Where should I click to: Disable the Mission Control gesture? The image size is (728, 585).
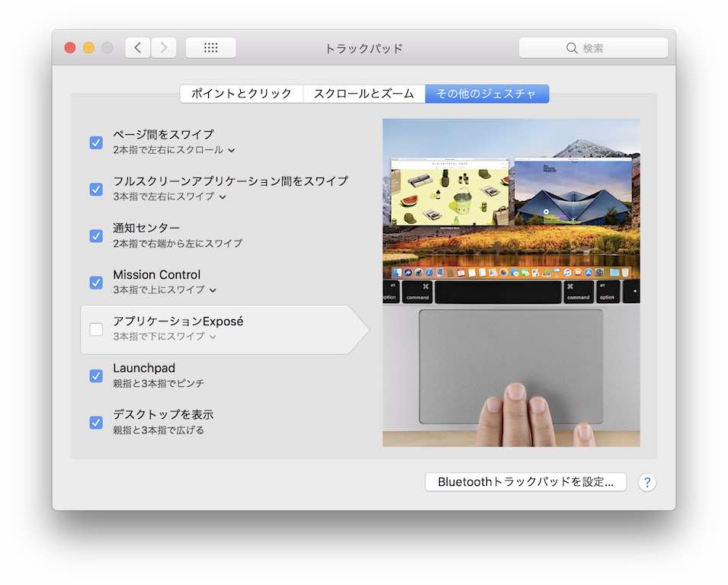pos(96,283)
